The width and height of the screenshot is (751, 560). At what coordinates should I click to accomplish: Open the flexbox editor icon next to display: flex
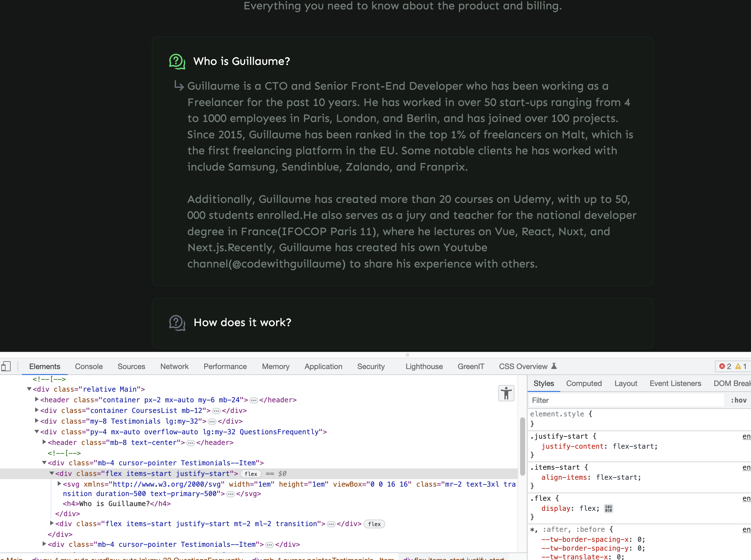pyautogui.click(x=609, y=509)
